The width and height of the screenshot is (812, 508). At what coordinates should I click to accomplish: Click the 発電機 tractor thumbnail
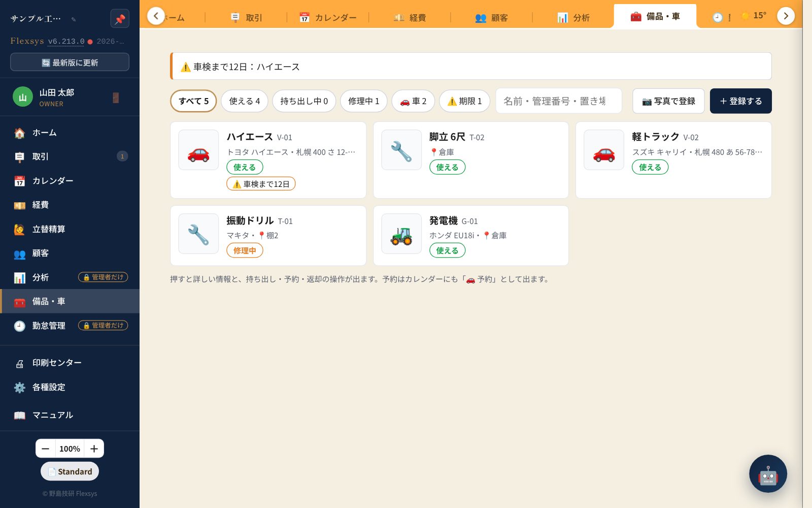coord(401,234)
